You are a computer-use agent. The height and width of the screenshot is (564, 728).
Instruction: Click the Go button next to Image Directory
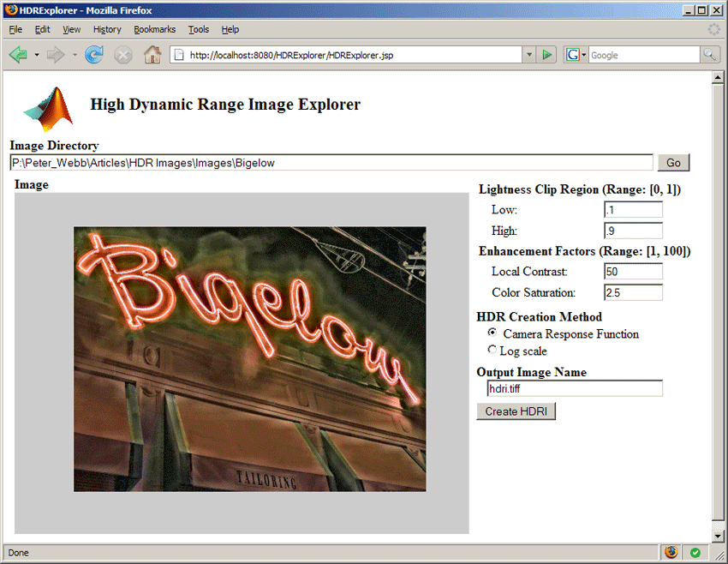point(673,162)
